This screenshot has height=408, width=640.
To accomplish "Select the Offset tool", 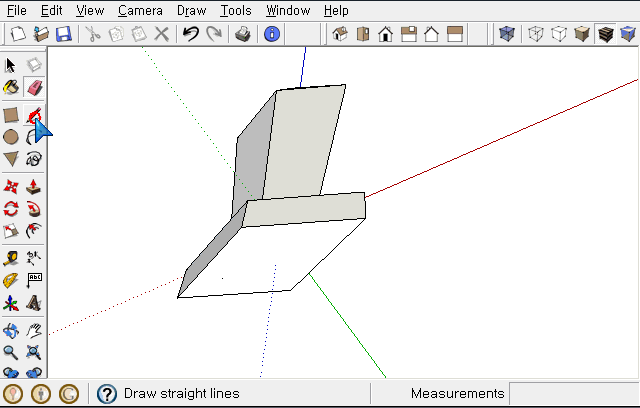I will coord(34,231).
